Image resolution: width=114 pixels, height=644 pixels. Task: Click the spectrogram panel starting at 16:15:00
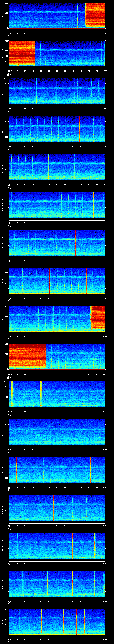[x=57, y=546]
